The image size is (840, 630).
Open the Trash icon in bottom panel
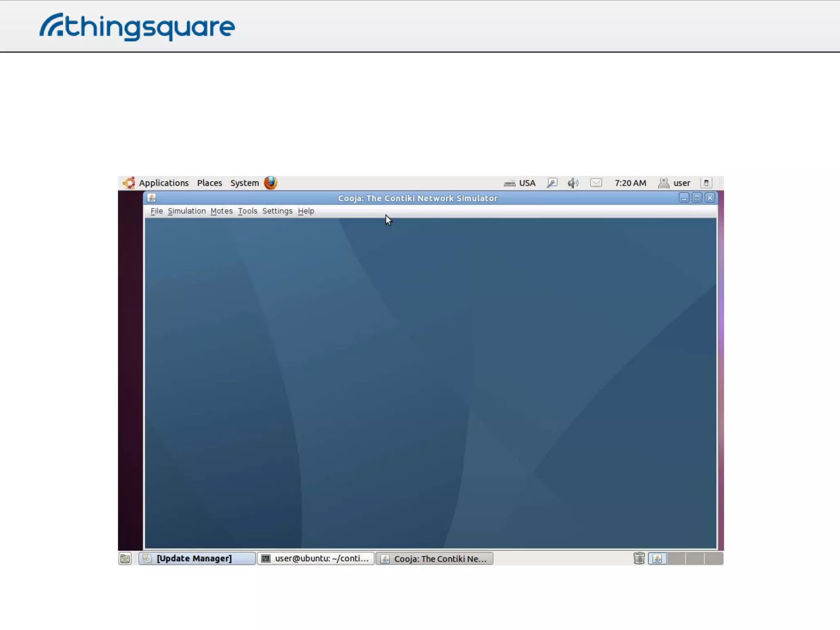point(639,558)
